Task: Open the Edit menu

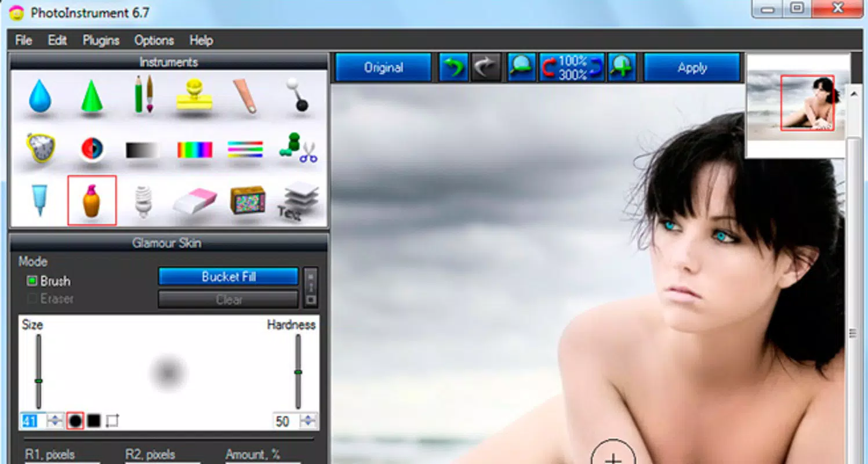Action: [57, 41]
